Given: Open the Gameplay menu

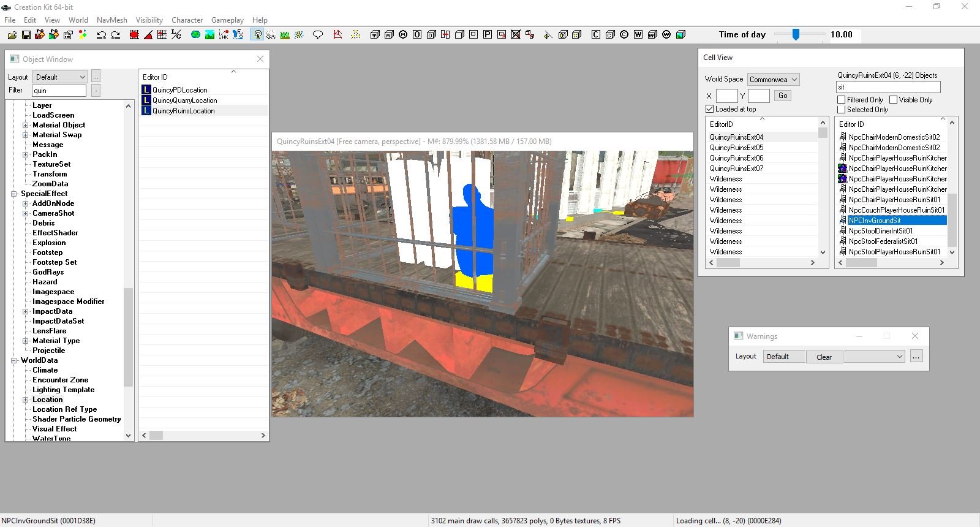Looking at the screenshot, I should click(227, 20).
